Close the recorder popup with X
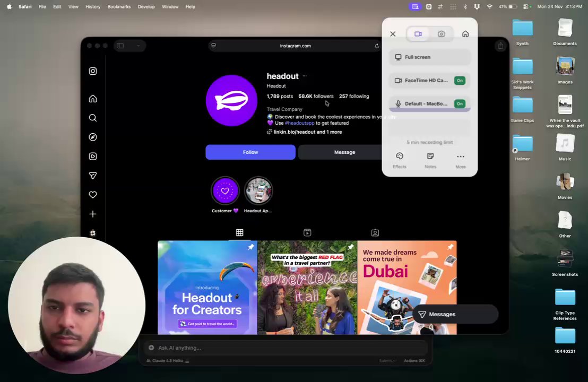The height and width of the screenshot is (382, 588). pyautogui.click(x=393, y=34)
